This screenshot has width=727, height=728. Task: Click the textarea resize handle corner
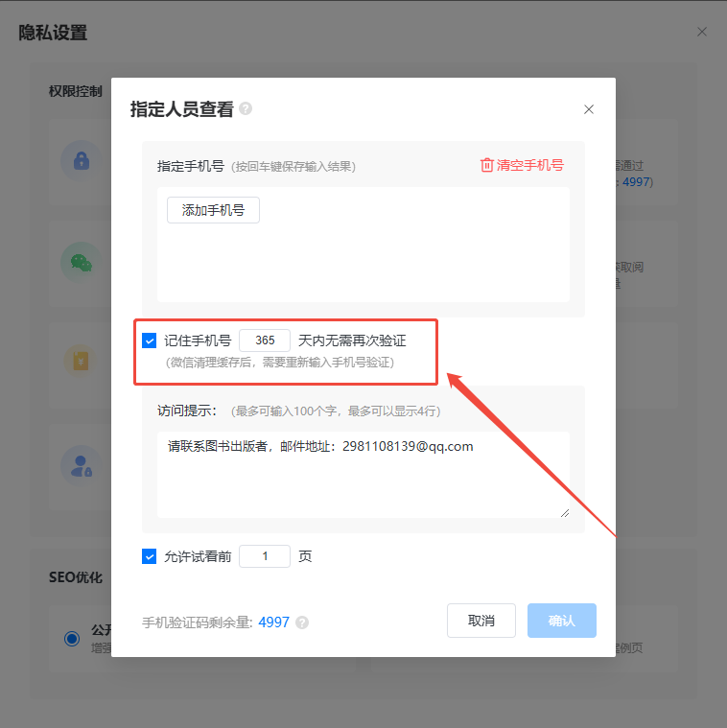(x=565, y=513)
